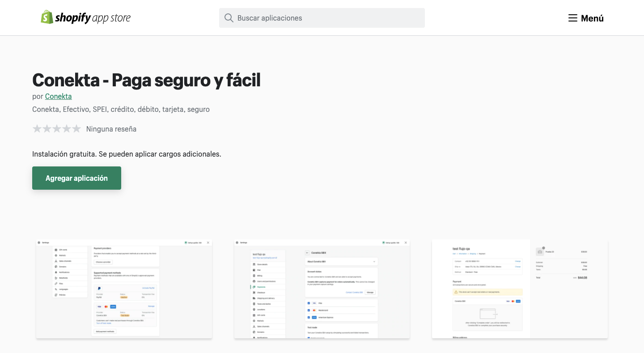Click the Ninguna reseña text
The height and width of the screenshot is (353, 644).
pos(111,129)
